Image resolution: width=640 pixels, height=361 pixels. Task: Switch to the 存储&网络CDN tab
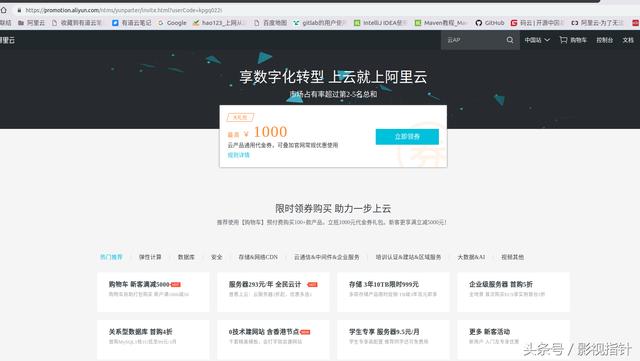[258, 257]
